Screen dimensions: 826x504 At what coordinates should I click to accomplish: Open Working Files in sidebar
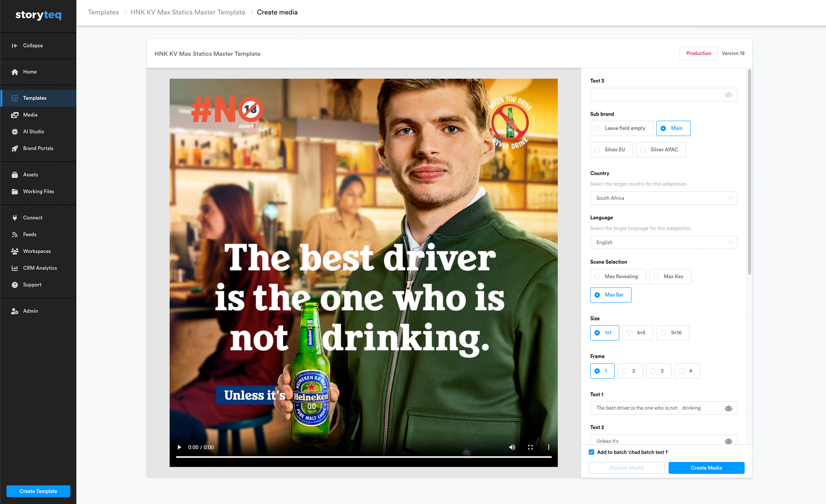click(x=38, y=191)
